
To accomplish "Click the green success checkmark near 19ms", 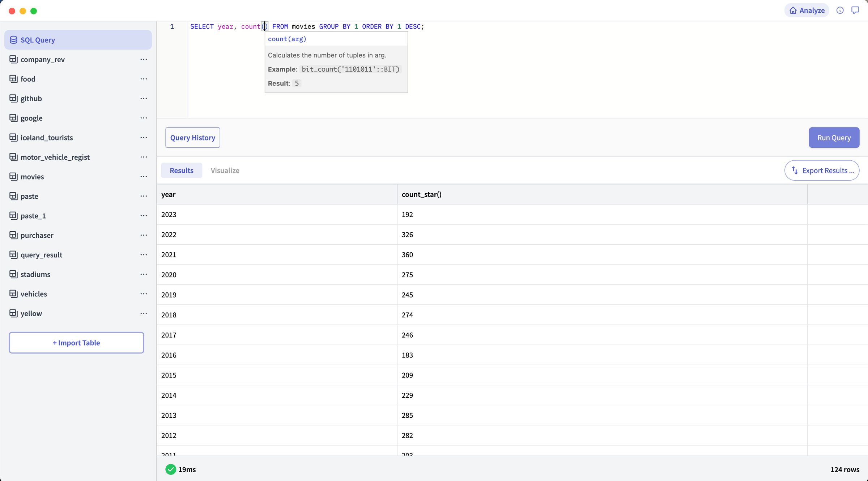I will pos(170,469).
